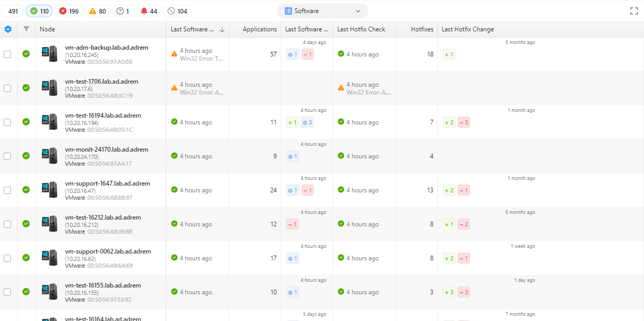Show all 491 nodes
This screenshot has width=644, height=321.
coord(13,11)
